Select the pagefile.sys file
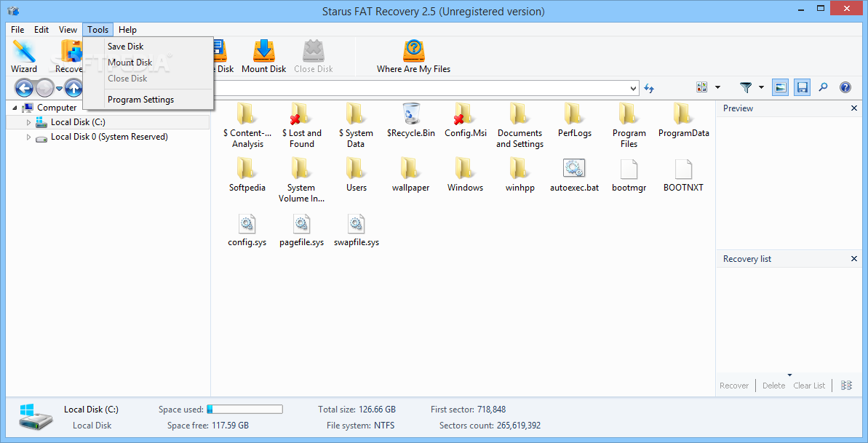868x443 pixels. [x=302, y=230]
